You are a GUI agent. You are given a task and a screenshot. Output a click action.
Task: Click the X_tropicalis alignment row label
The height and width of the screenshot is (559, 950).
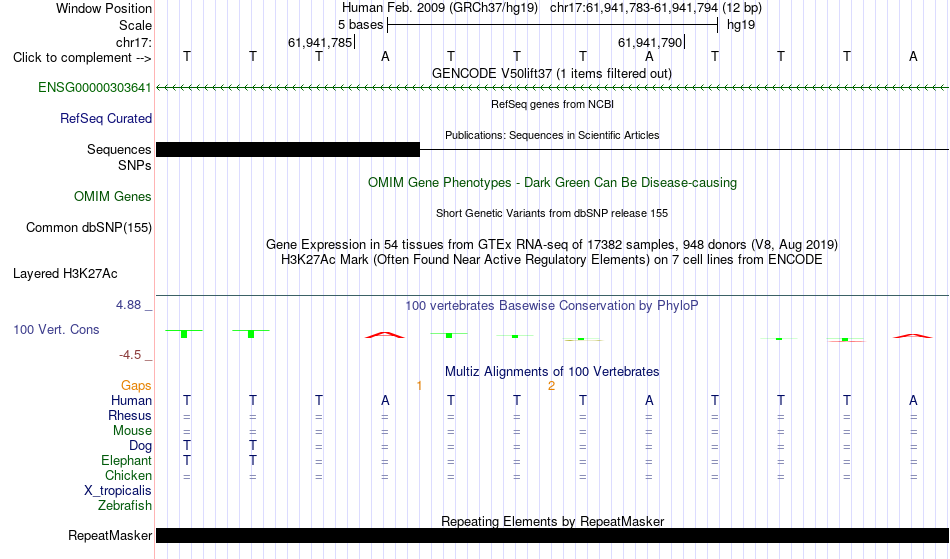118,491
